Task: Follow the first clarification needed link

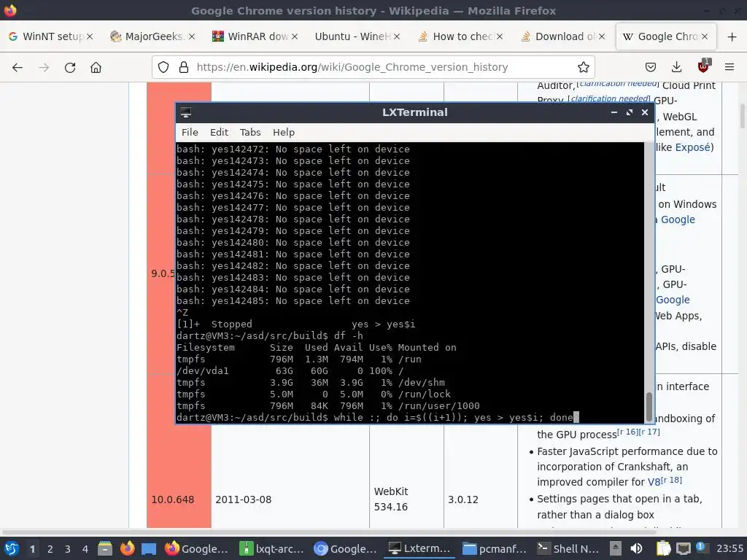Action: (618, 84)
